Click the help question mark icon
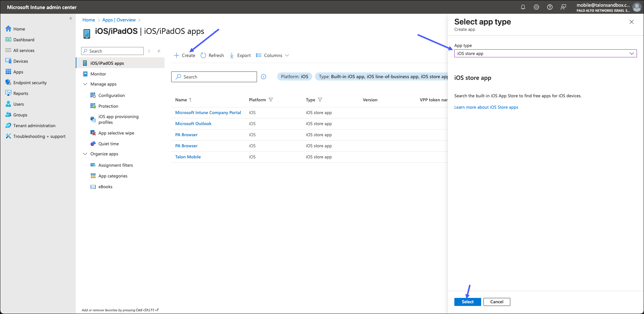This screenshot has width=644, height=314. tap(550, 7)
